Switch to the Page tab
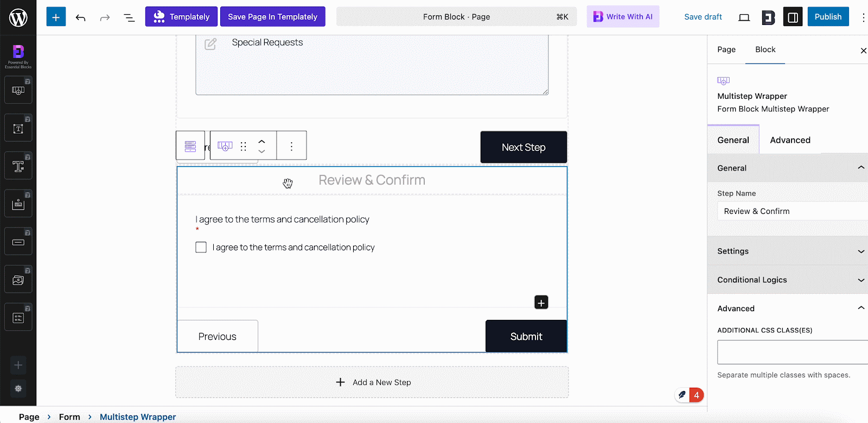The height and width of the screenshot is (423, 868). tap(726, 49)
